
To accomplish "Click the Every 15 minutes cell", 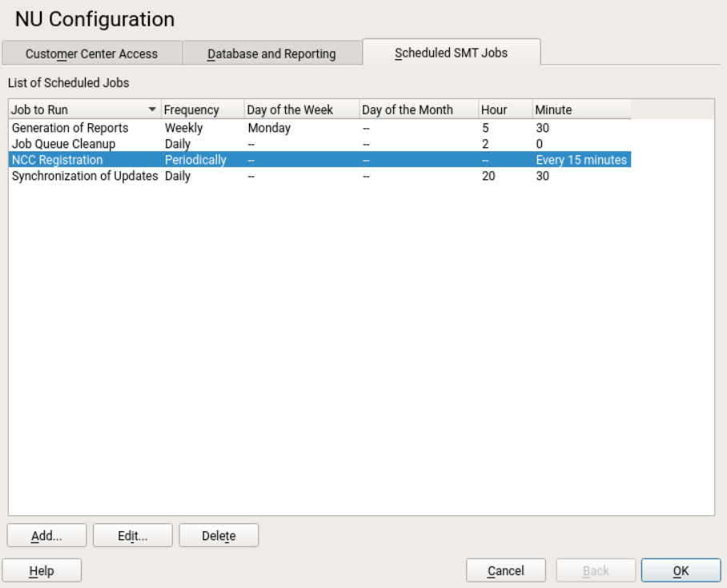I will point(581,160).
